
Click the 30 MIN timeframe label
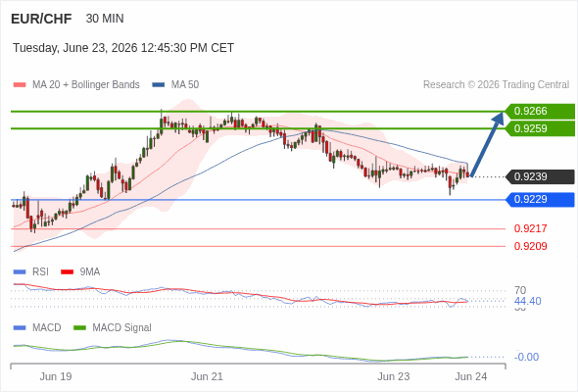tap(105, 19)
